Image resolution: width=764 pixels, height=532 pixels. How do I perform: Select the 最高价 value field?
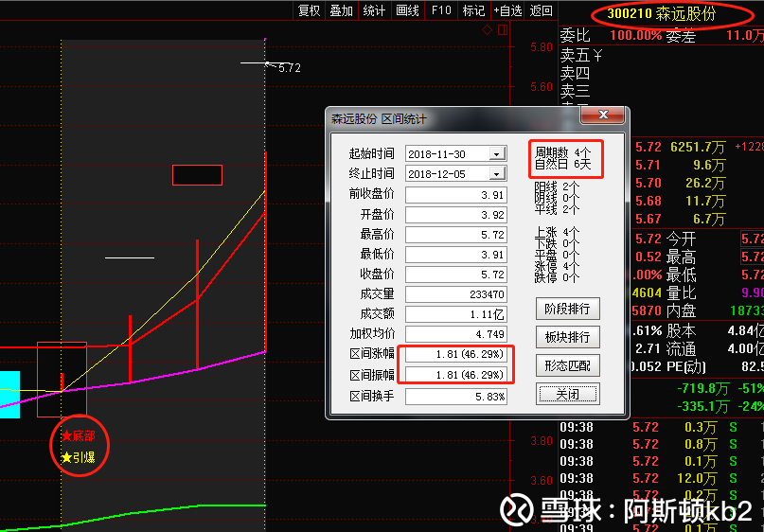(x=456, y=235)
